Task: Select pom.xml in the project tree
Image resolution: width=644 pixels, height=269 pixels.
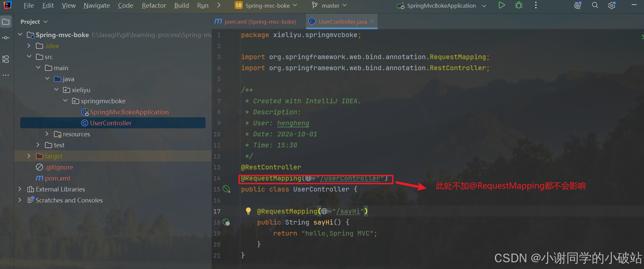Action: tap(57, 178)
